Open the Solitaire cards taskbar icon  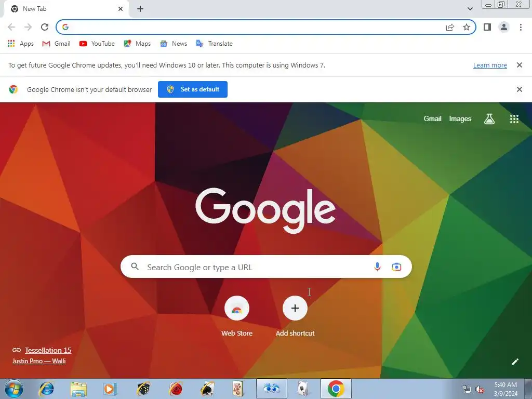[x=303, y=389]
